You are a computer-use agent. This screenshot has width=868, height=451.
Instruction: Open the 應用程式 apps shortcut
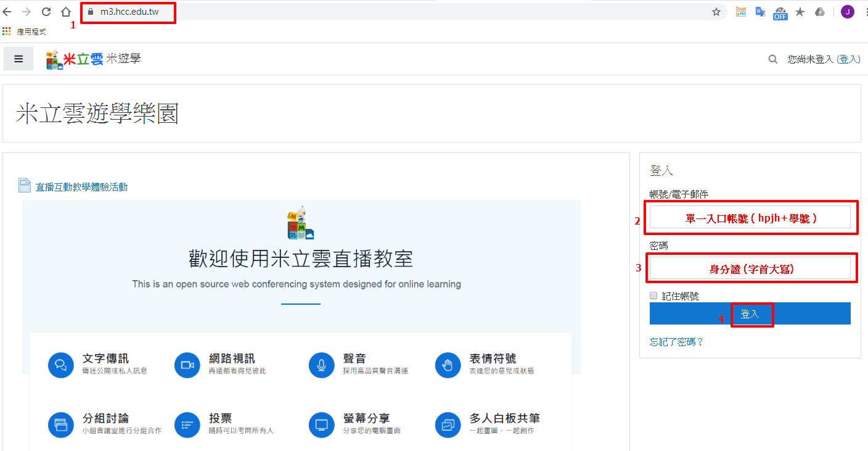[24, 31]
